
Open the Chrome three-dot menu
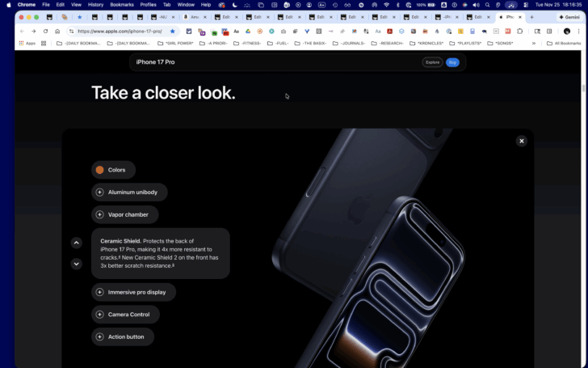(x=578, y=32)
